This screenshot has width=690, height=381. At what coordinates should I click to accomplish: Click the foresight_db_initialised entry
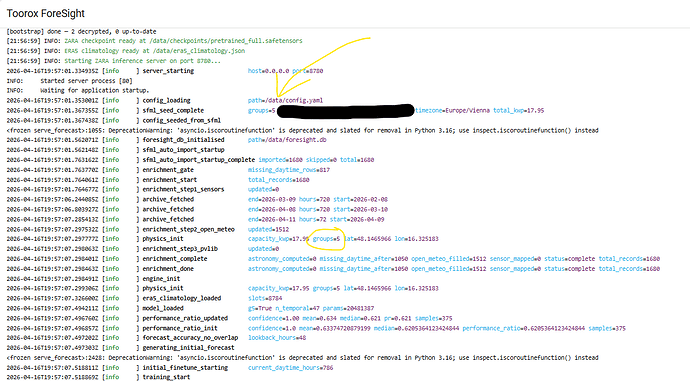[x=184, y=140]
